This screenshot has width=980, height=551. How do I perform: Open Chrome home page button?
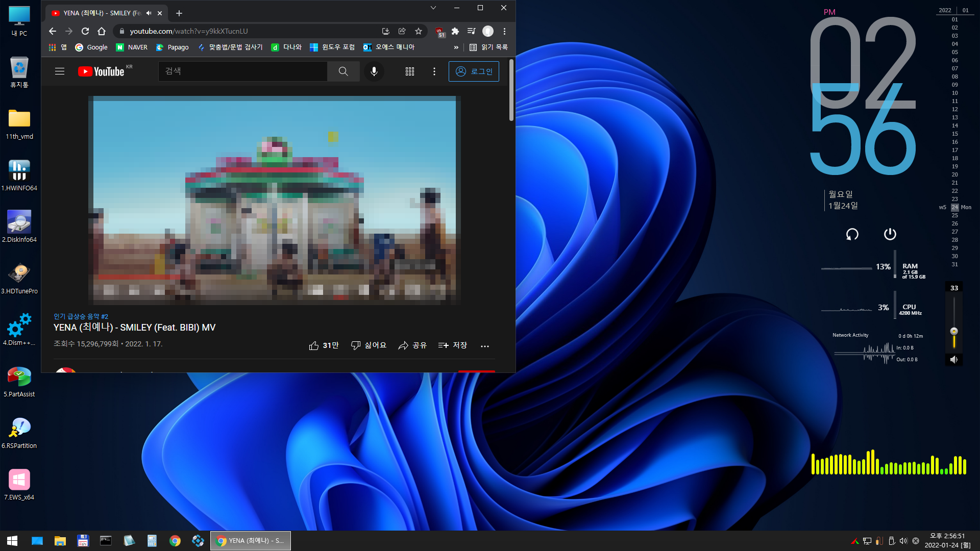[102, 31]
